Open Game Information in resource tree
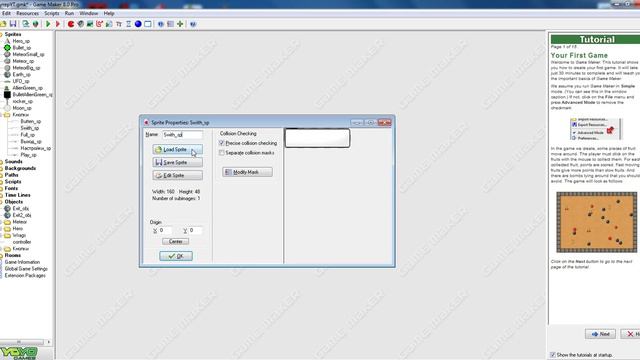 (22, 262)
